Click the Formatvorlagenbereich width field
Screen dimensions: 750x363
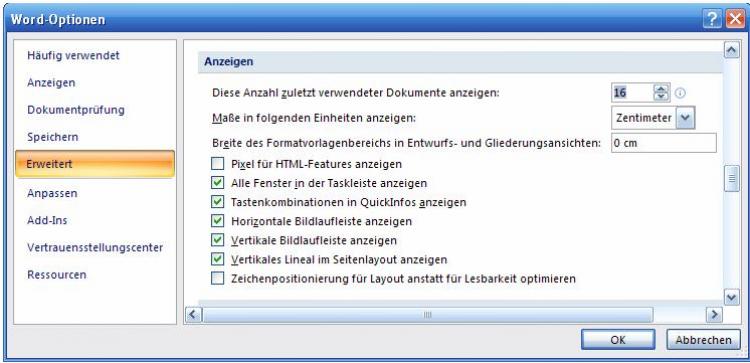(663, 143)
